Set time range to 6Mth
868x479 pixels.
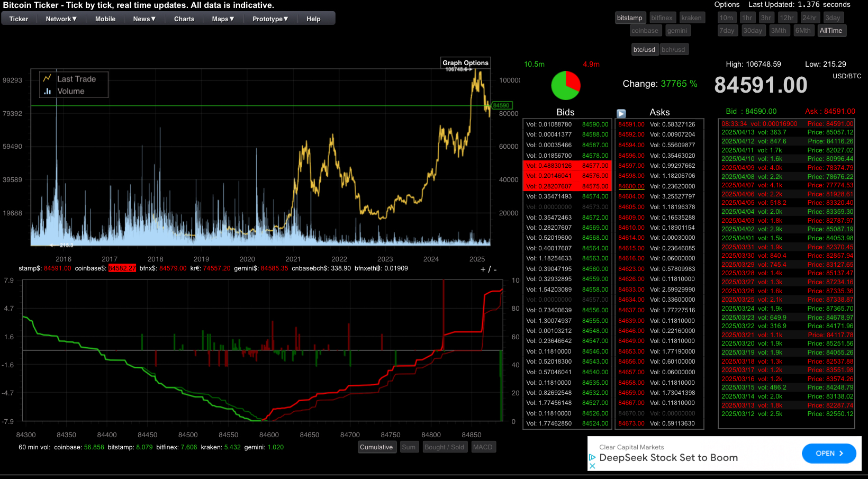(803, 31)
